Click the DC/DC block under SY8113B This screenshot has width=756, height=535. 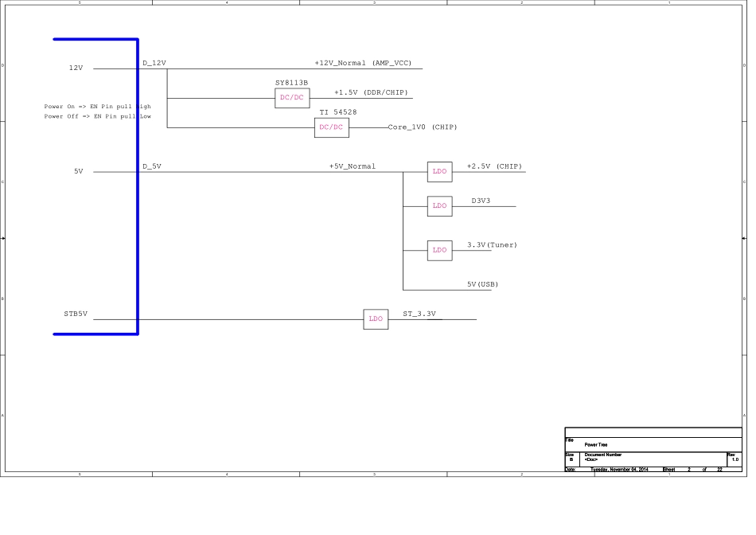(292, 98)
